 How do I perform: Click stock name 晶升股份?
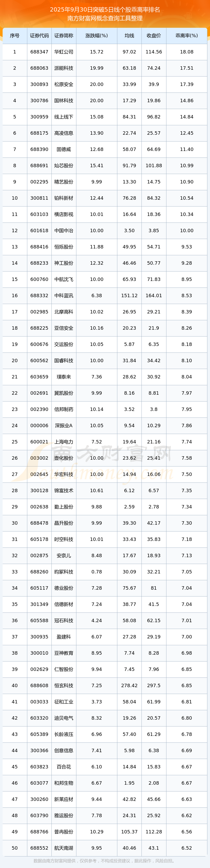click(x=64, y=523)
